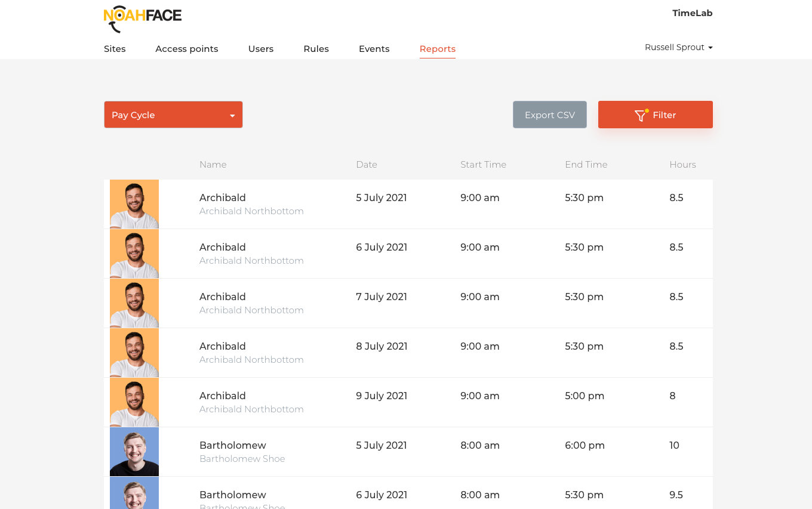Click the NoahFace logo
Viewport: 812px width, 509px height.
142,18
